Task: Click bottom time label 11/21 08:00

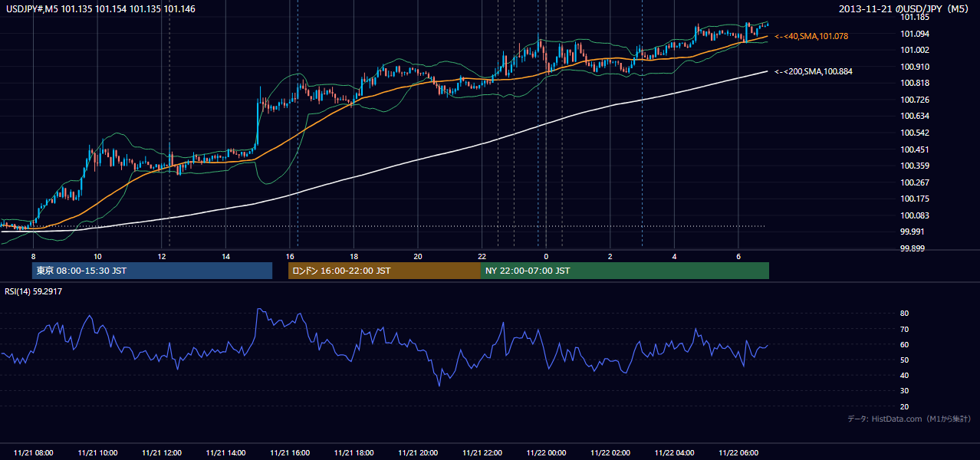Action: point(33,453)
